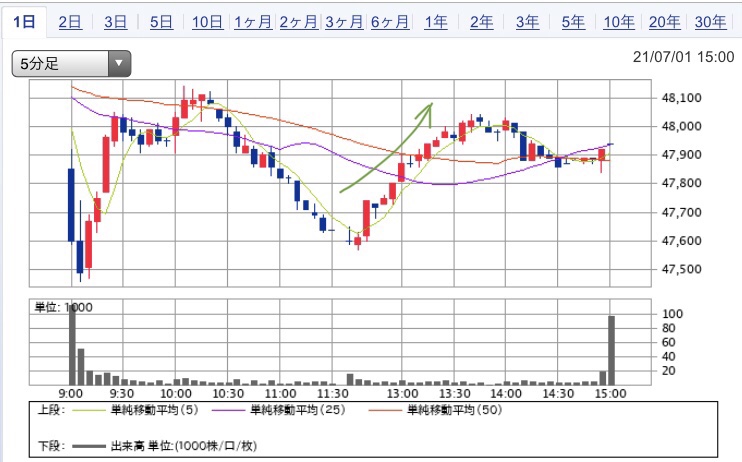Click the 出来高 volume legend entry
The height and width of the screenshot is (462, 742).
tap(165, 446)
